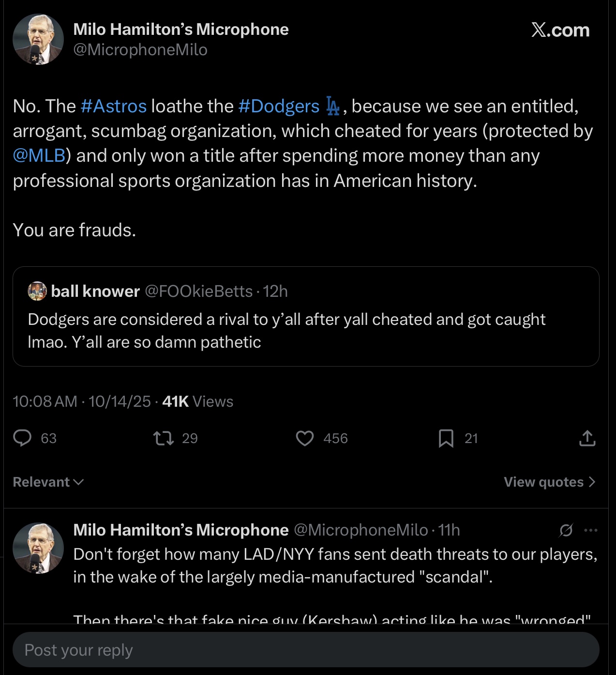Click the Post your reply field
616x675 pixels.
306,650
